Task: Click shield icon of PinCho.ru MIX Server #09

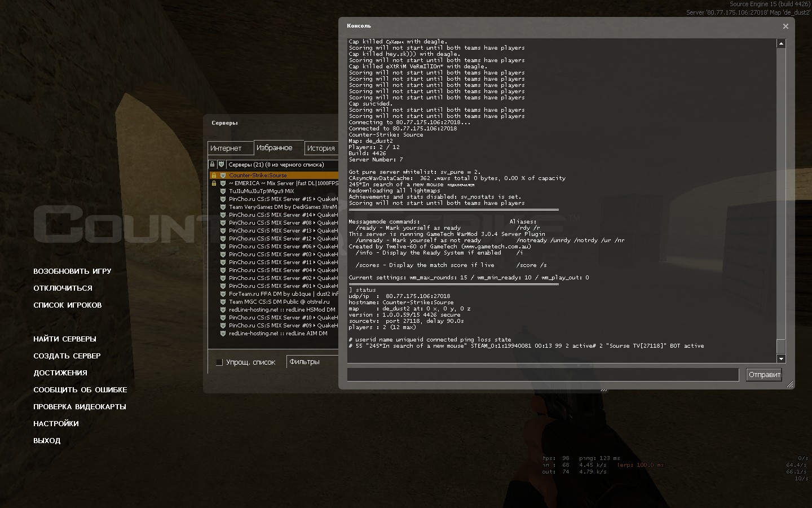Action: [223, 326]
